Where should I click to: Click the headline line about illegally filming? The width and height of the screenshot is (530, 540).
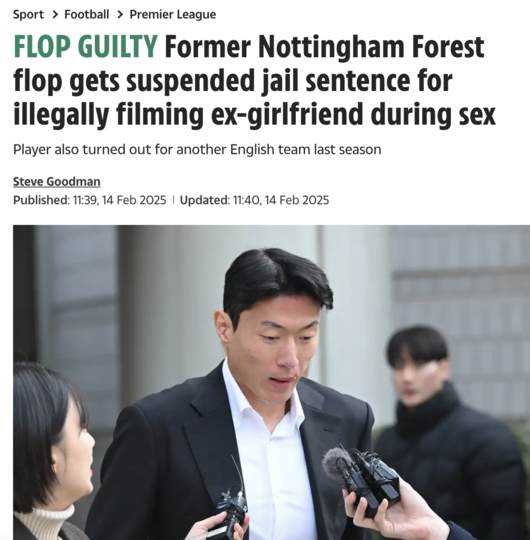point(254,114)
